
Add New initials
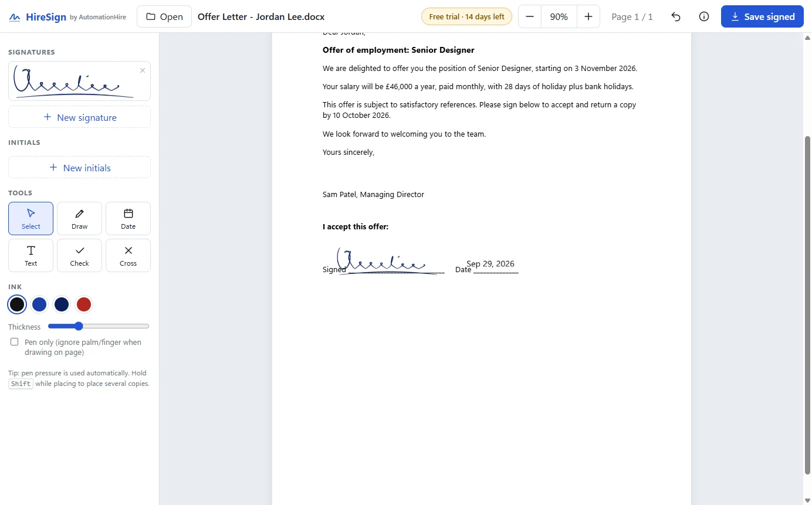coord(79,168)
